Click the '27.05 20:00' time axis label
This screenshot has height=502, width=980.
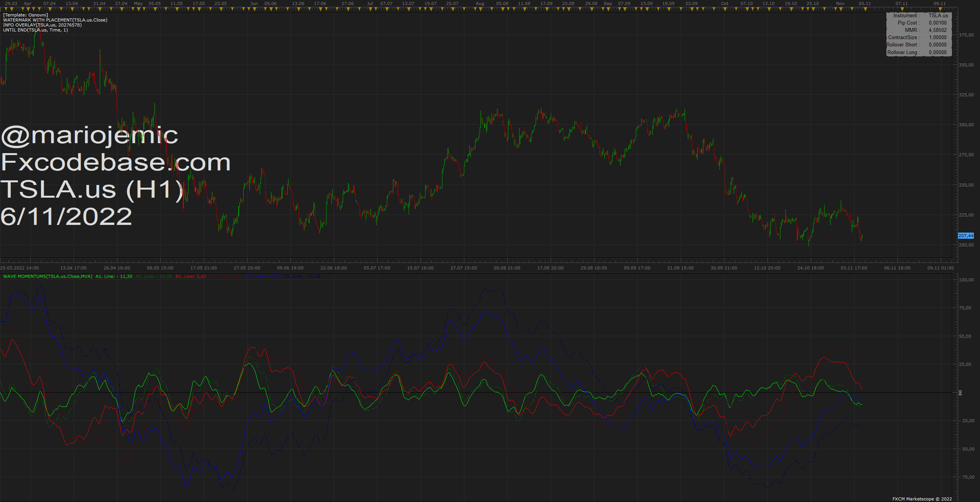tap(247, 268)
